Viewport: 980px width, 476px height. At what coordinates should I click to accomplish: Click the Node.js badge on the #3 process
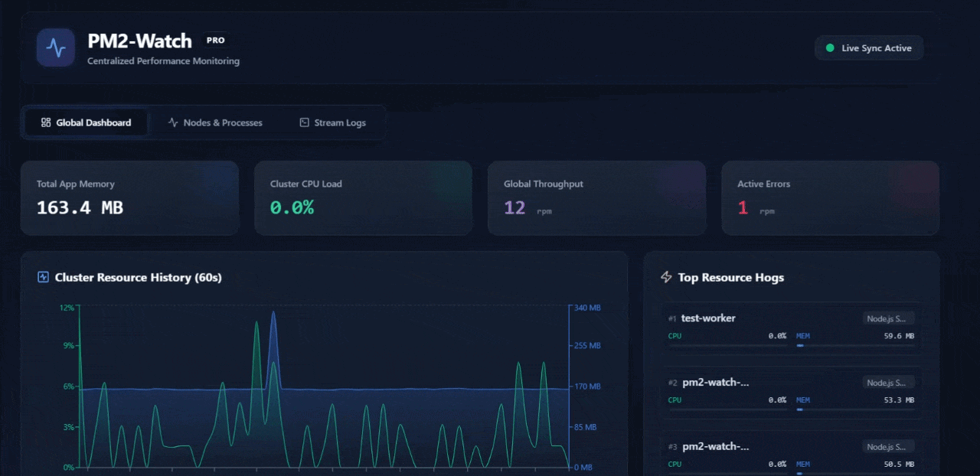click(888, 447)
